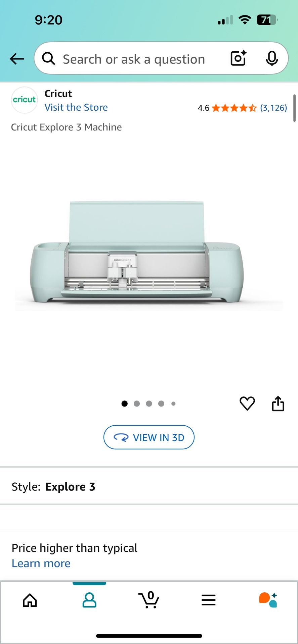Click VIEW IN 3D button

(149, 437)
